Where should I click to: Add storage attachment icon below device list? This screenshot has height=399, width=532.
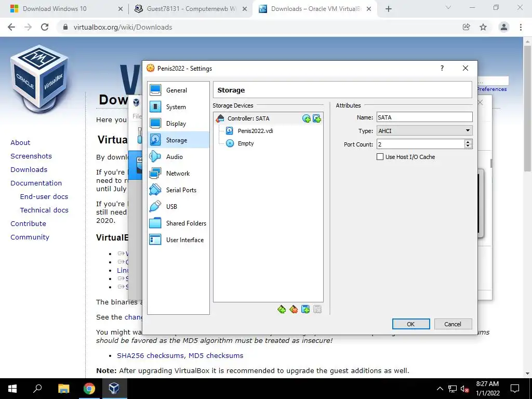click(305, 310)
